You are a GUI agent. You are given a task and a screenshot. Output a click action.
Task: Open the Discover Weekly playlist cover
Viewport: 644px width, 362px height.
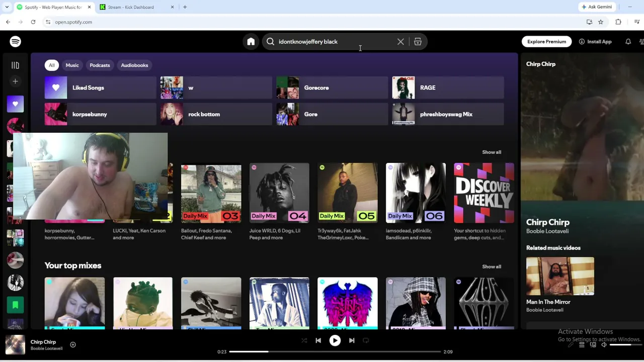[x=484, y=193]
